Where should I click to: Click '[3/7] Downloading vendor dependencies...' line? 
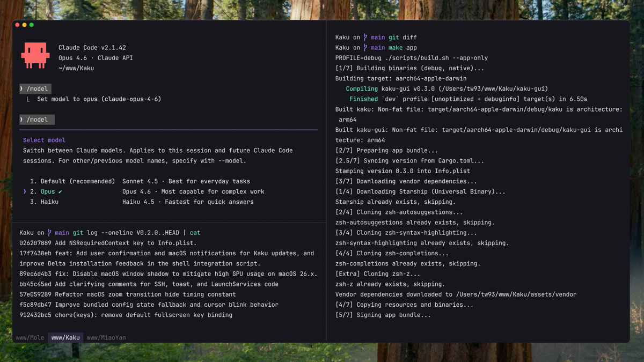coord(406,181)
